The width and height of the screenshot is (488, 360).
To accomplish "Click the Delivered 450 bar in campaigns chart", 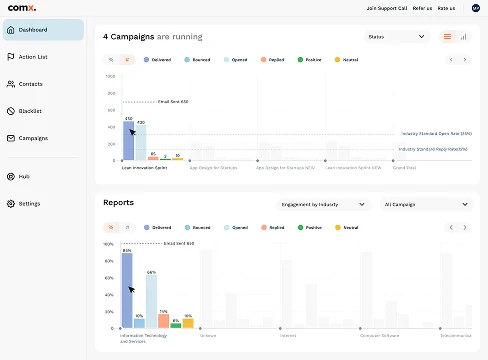I will click(128, 141).
